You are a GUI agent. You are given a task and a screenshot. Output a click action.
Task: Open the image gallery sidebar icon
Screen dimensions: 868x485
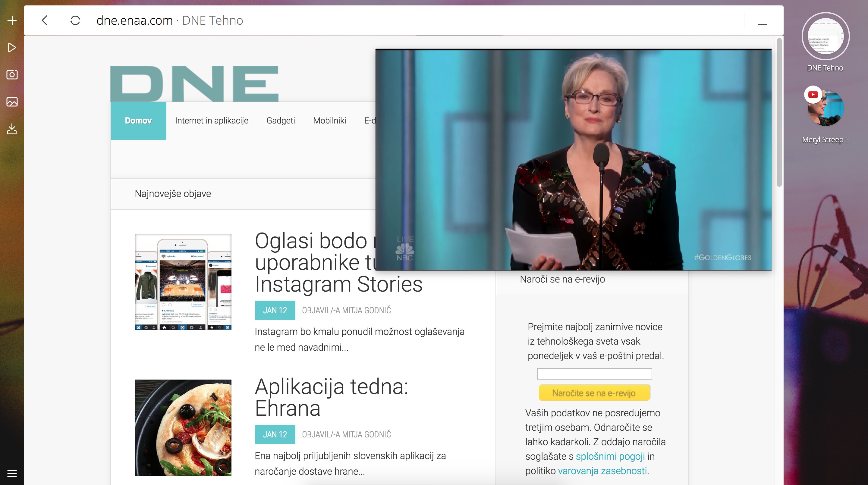[x=12, y=102]
